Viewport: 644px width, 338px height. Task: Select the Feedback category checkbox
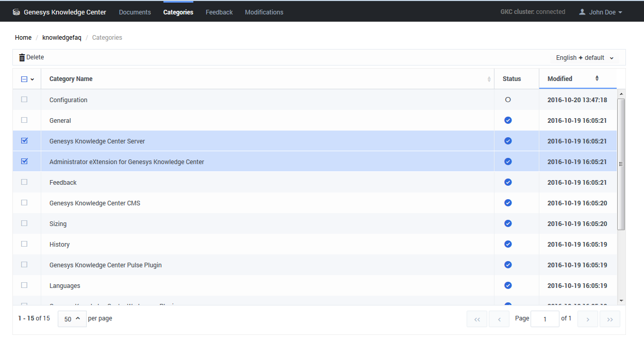click(24, 182)
